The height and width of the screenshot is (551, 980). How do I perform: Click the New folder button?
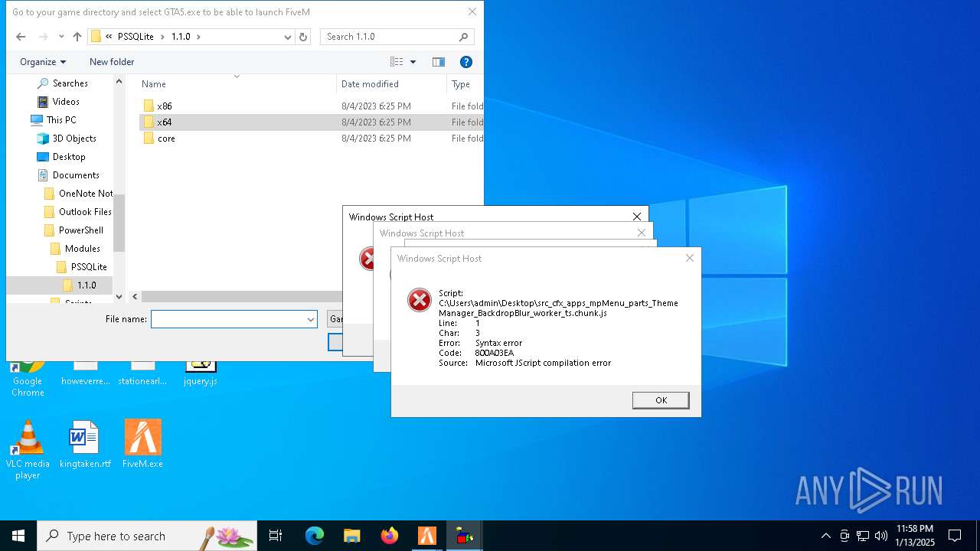(112, 62)
